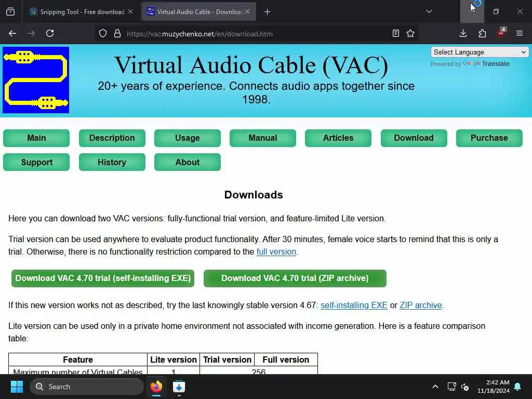Reload the current page
532x399 pixels.
click(50, 33)
